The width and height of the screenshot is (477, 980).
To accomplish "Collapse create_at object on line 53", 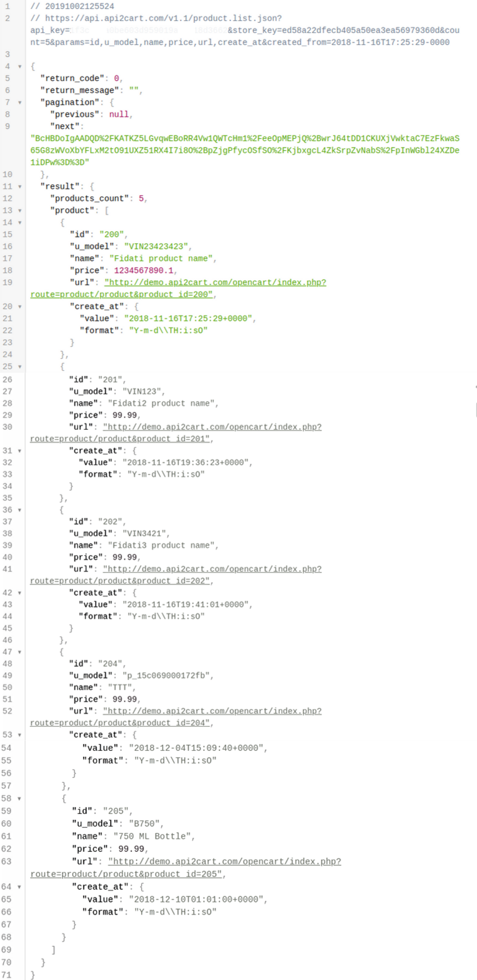I will (x=20, y=735).
